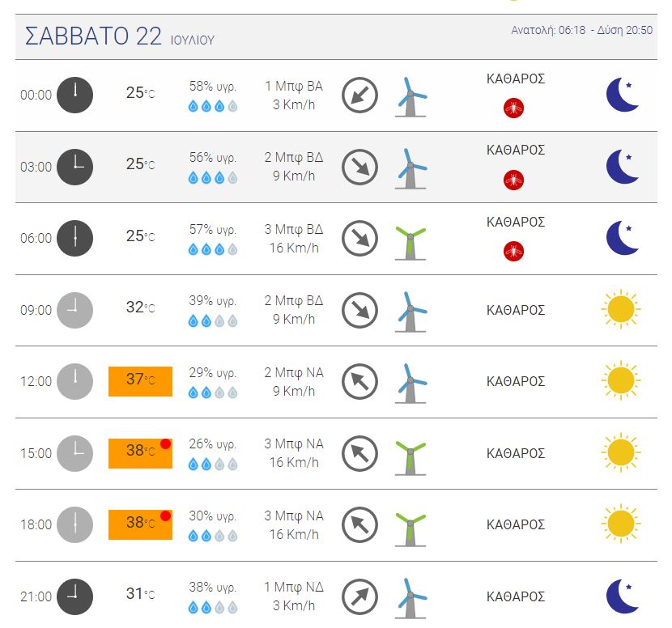Click the ΚΑΘΑΡΟΣ label at 09:00
The height and width of the screenshot is (628, 672).
pyautogui.click(x=516, y=310)
